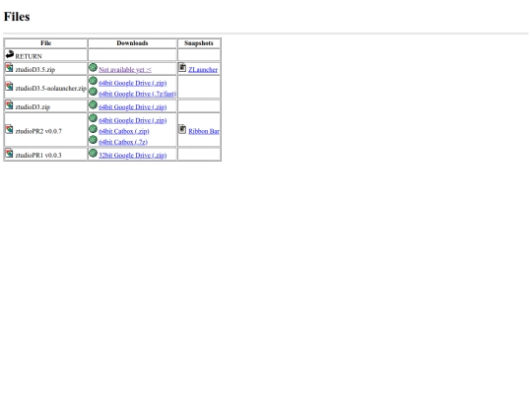
Task: Click the ztudioD3.5.zip file name
Action: coord(35,70)
